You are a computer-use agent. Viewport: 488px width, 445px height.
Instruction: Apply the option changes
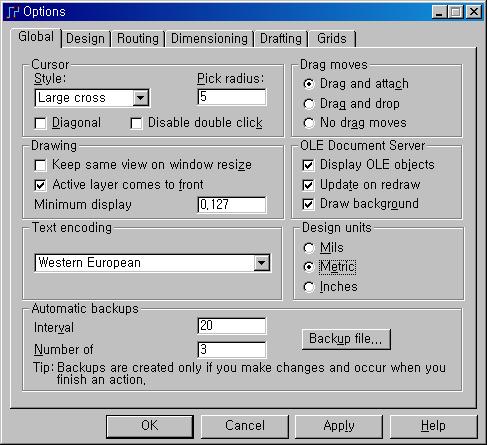pyautogui.click(x=339, y=426)
